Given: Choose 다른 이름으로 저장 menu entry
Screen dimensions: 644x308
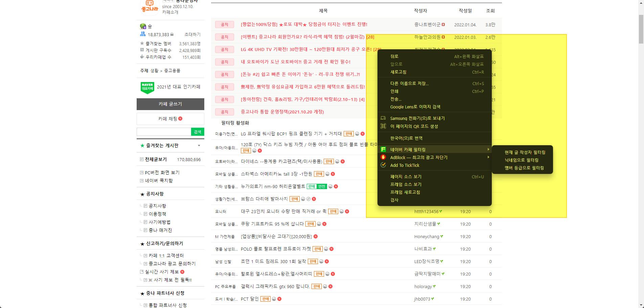Looking at the screenshot, I should (435, 83).
